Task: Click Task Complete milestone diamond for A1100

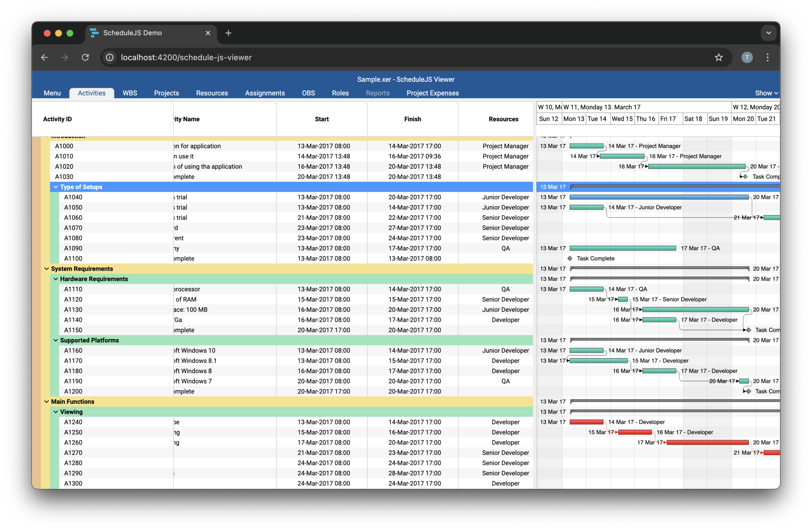Action: coord(570,258)
